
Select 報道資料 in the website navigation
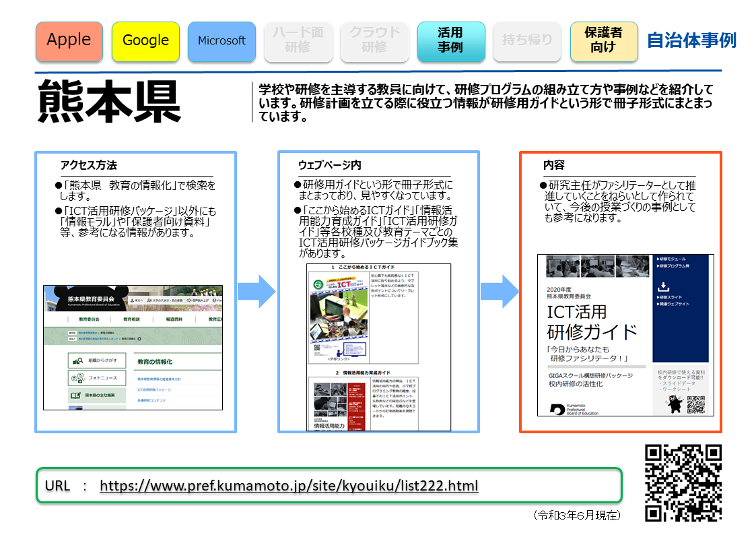coord(174,319)
